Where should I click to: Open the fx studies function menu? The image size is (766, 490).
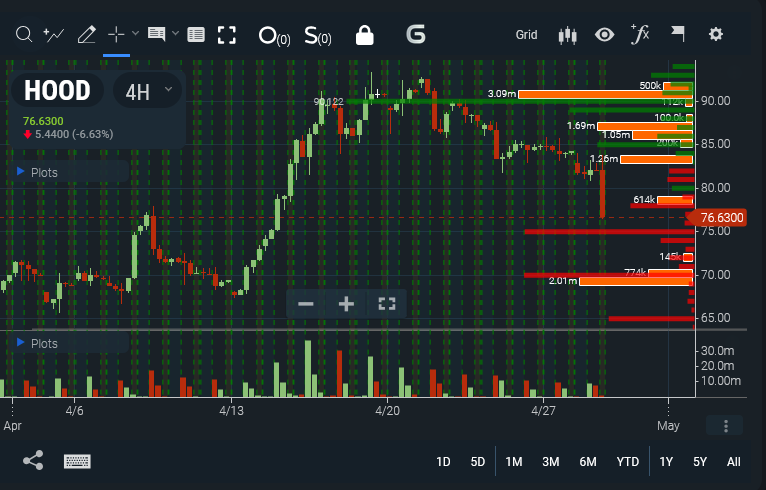point(640,34)
